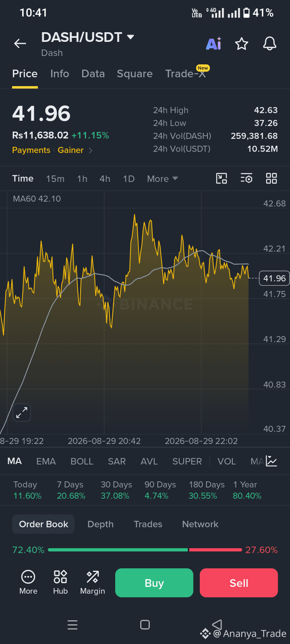Open the Margin trading icon
This screenshot has height=644, width=290.
93,582
